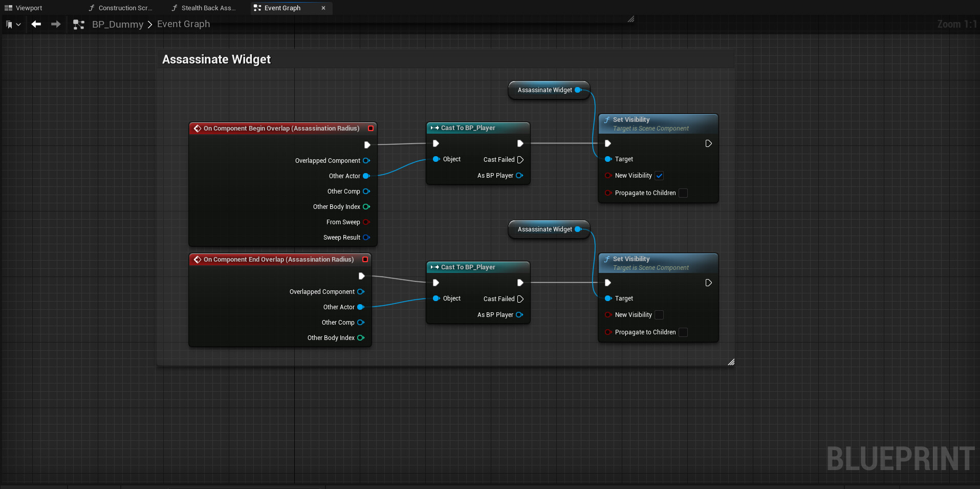
Task: Click the chevron between BP_Dummy and Event Graph
Action: [x=149, y=24]
